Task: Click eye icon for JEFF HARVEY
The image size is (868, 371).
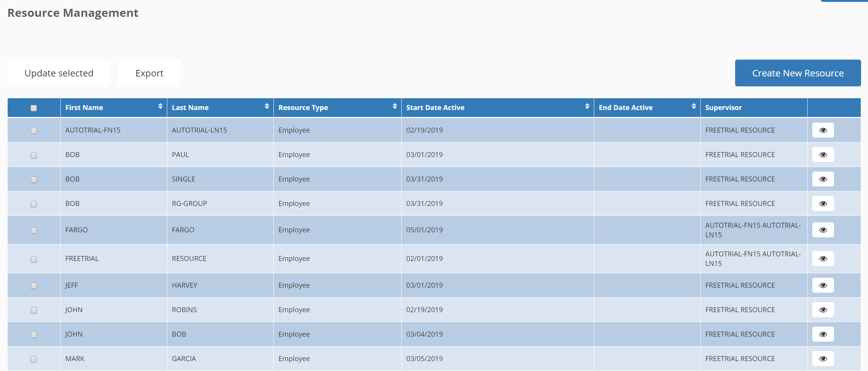Action: click(x=823, y=285)
